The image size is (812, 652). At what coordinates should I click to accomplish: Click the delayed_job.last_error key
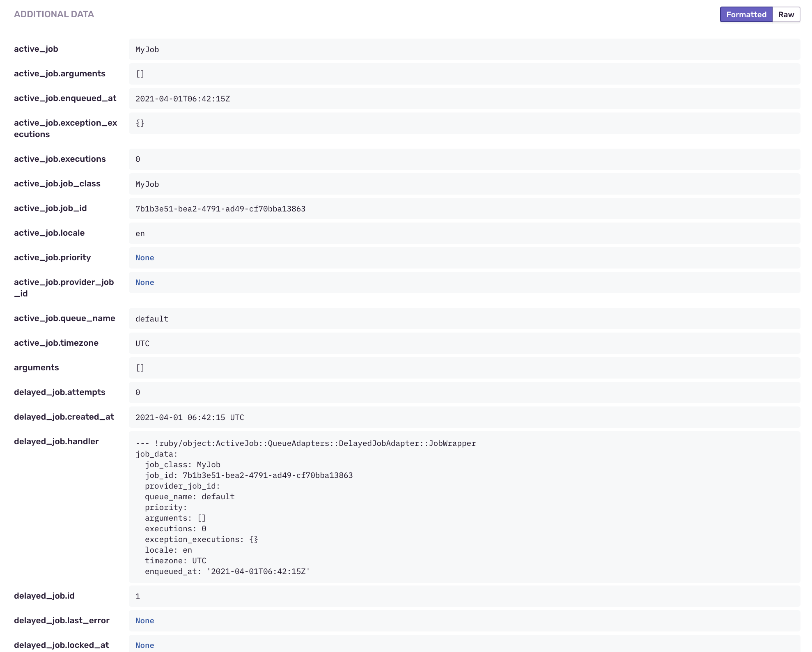62,620
